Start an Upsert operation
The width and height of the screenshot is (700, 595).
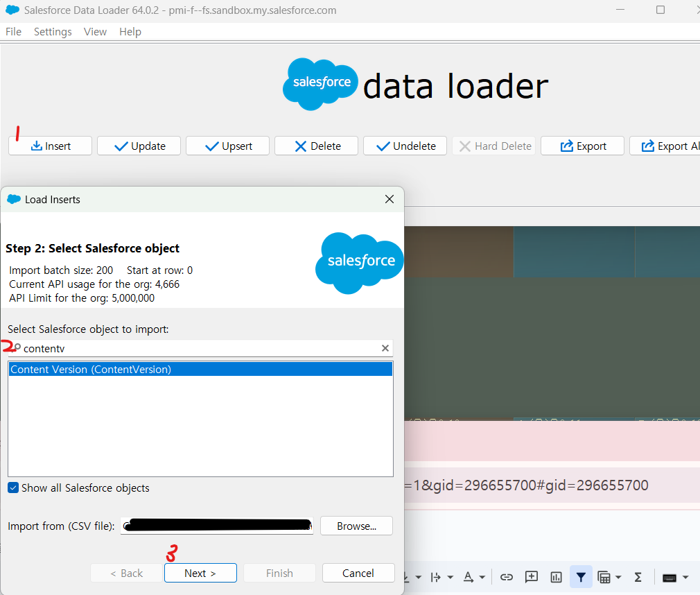(x=228, y=146)
